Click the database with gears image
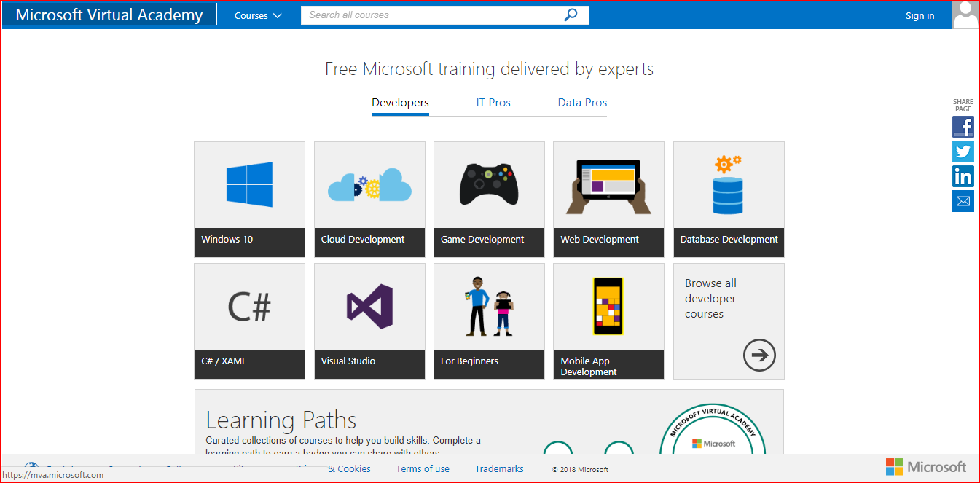The image size is (980, 483). point(728,184)
